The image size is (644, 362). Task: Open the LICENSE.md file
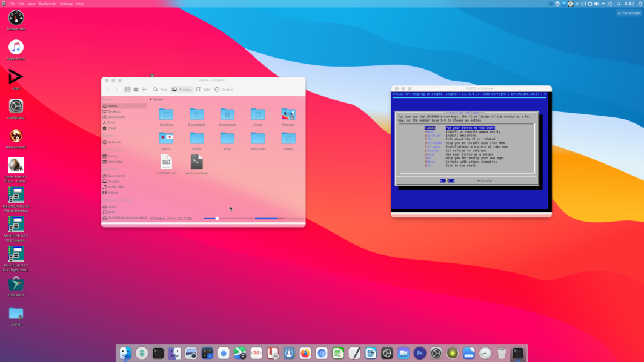click(x=166, y=163)
